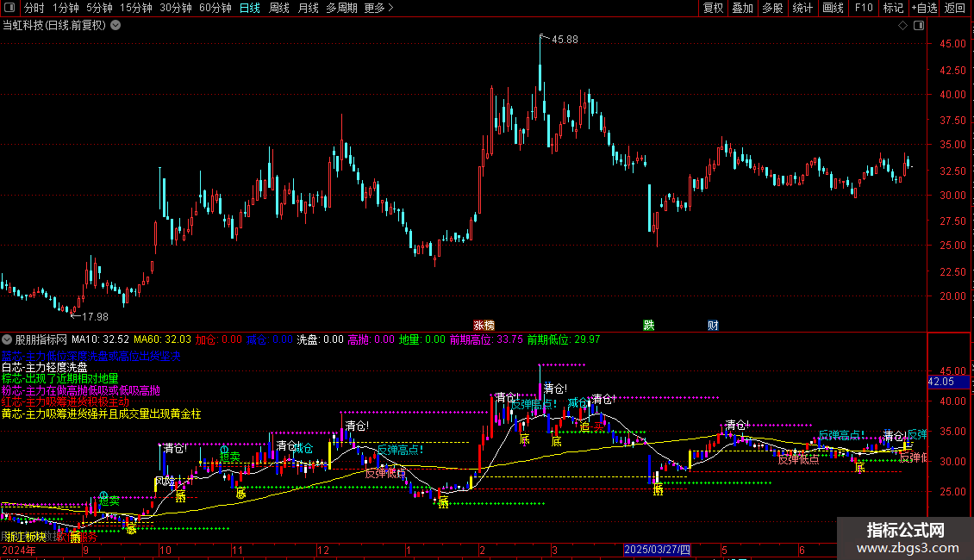Select the 1分钟 period tab

coord(66,8)
